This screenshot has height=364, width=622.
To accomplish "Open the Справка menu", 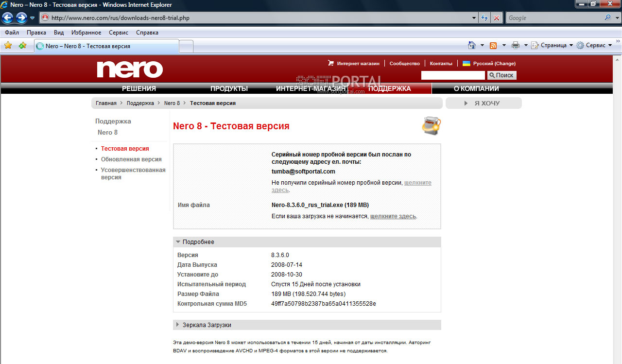I will click(x=147, y=33).
